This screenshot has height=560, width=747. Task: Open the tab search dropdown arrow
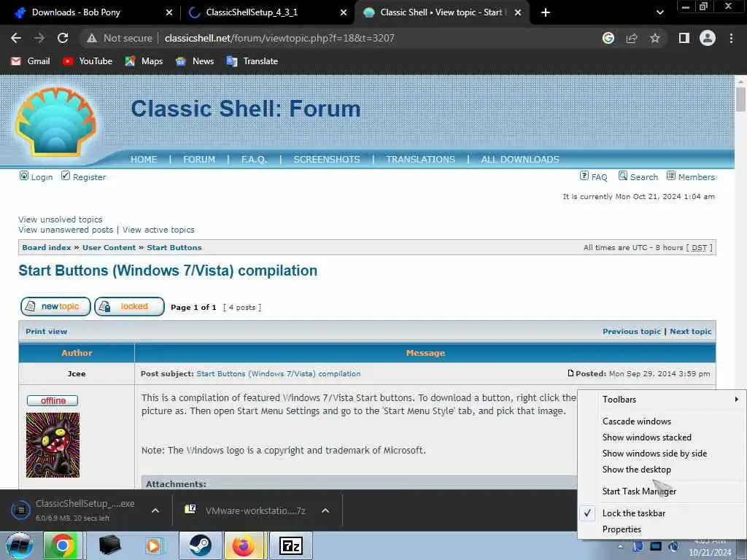pos(659,12)
